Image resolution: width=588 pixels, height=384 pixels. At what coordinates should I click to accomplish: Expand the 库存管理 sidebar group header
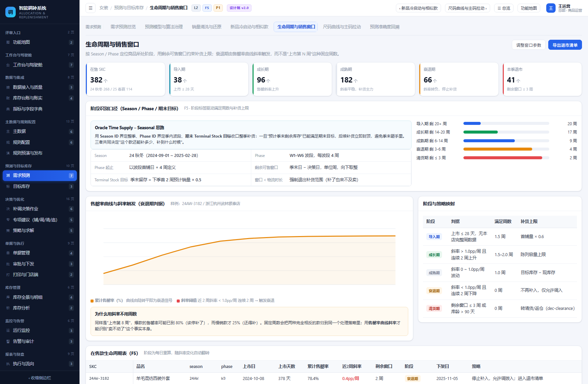(x=40, y=287)
